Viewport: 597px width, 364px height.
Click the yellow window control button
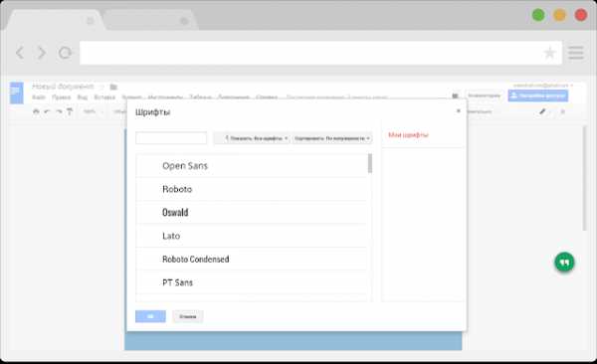tap(559, 15)
